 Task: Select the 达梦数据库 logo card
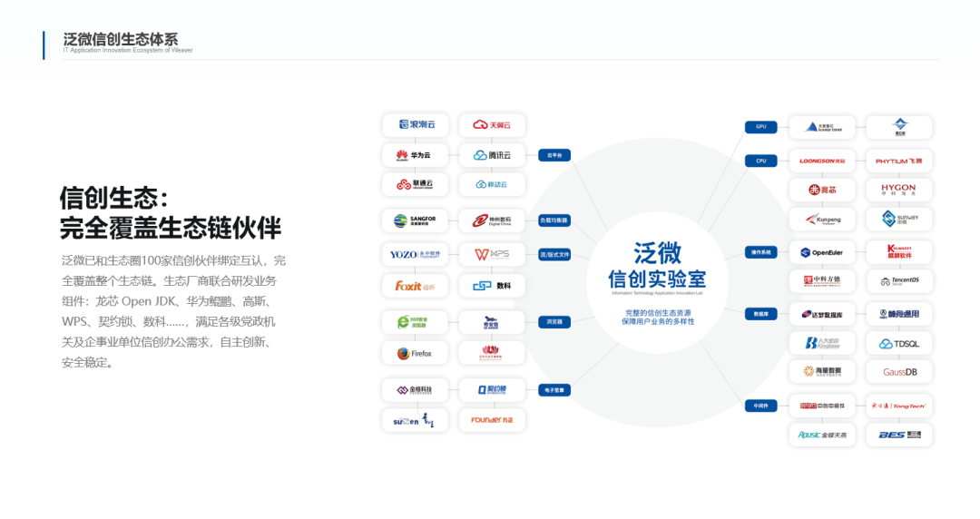pos(822,314)
